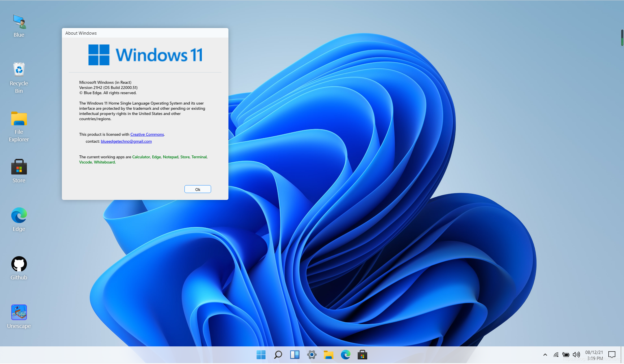Click the green scrollbar indicator at right edge
The height and width of the screenshot is (364, 624).
pyautogui.click(x=622, y=38)
